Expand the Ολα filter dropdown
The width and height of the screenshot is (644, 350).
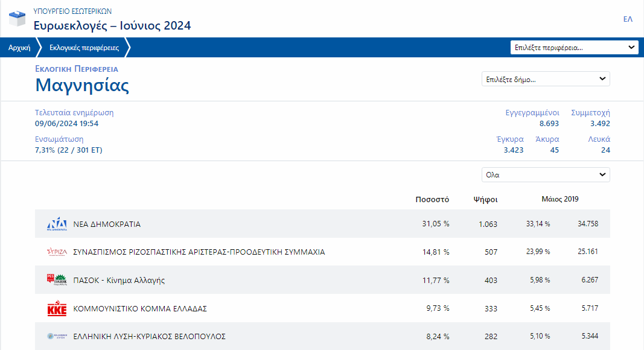(x=546, y=174)
